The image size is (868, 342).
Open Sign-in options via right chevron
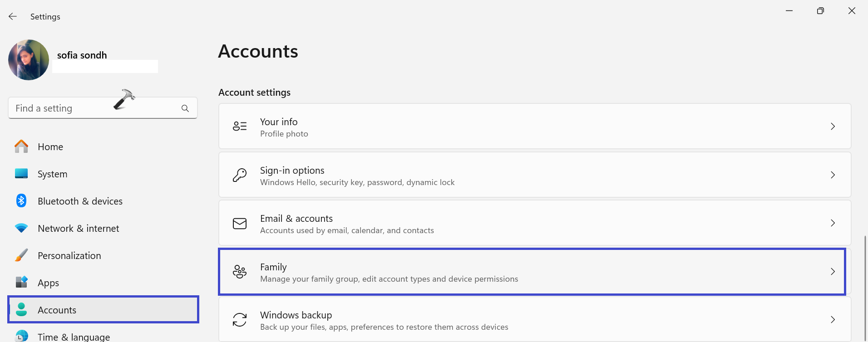[x=833, y=175]
